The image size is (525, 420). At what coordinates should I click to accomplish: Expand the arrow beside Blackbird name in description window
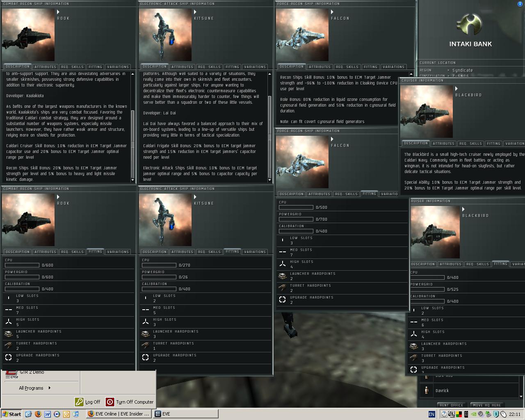(x=457, y=89)
